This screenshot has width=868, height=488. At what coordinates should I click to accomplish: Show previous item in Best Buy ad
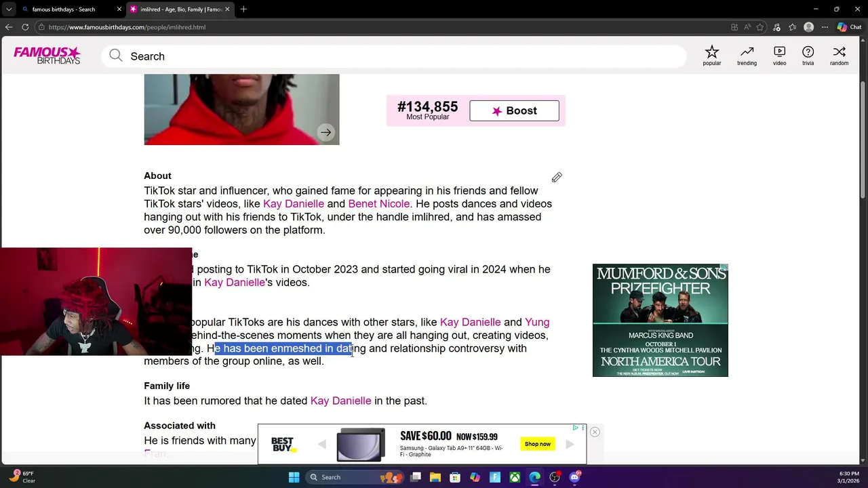322,445
